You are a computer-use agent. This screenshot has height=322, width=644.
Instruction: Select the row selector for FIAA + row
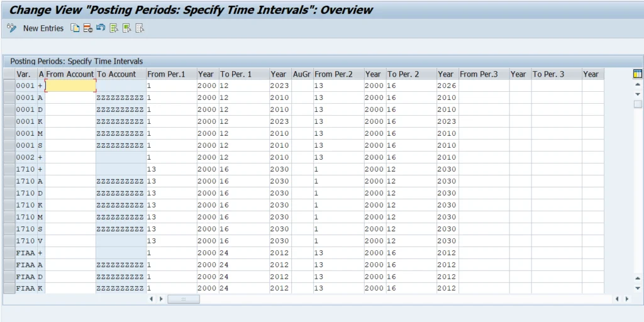[x=9, y=253]
